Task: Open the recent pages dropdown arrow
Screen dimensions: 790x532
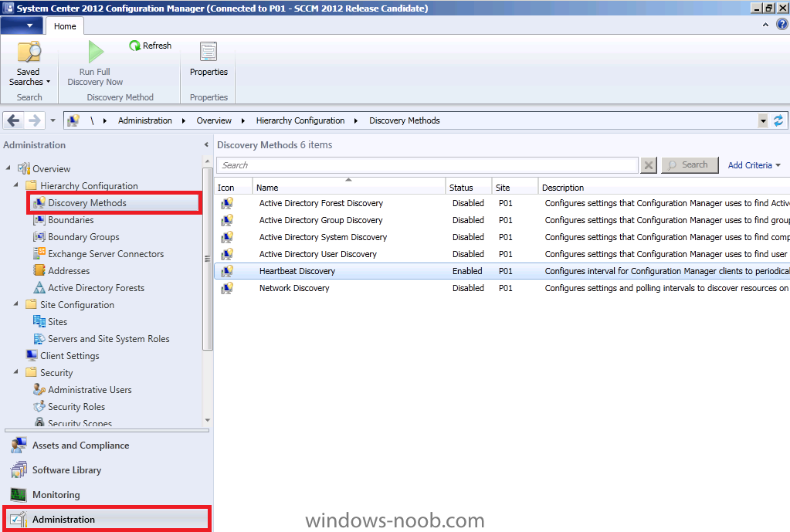Action: [53, 120]
